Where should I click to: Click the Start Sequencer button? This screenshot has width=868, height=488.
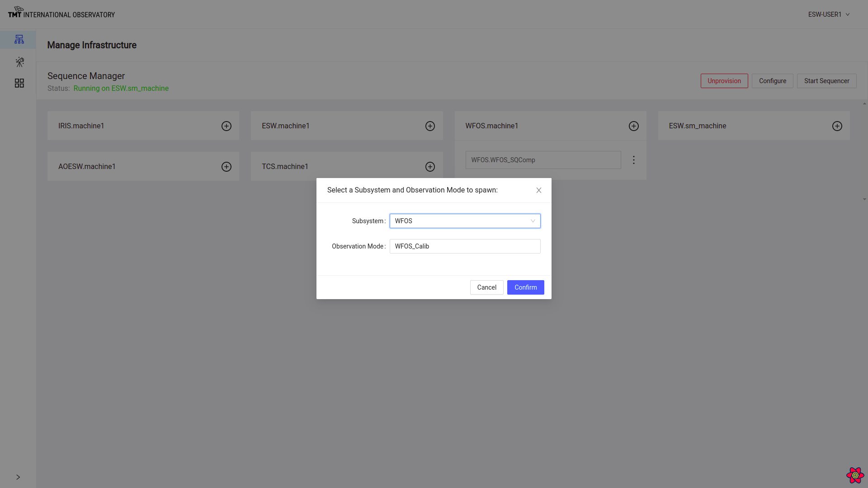[826, 80]
